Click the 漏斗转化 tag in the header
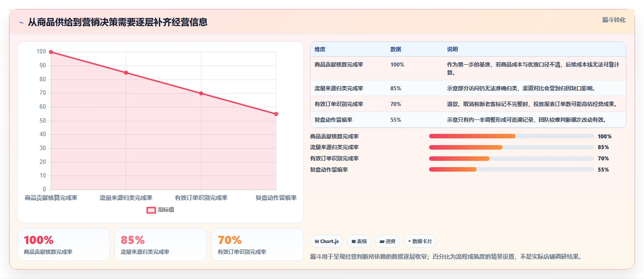644x279 pixels. click(613, 20)
